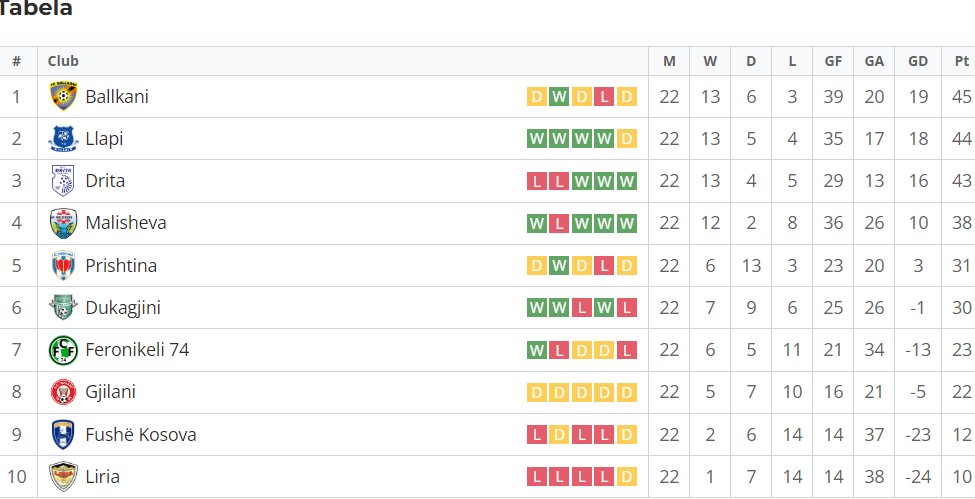Click the Feronikeli 74 green badge
The image size is (975, 499).
pyautogui.click(x=63, y=350)
